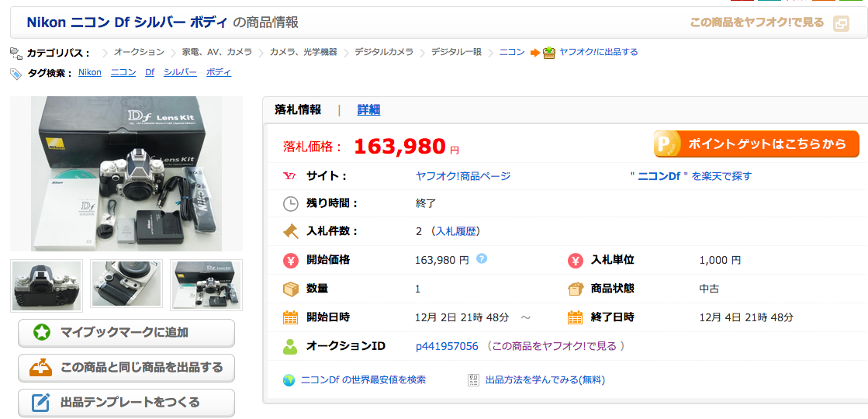Open ニコンDf の世界最安値を検索 link
Viewport: 868px width, 419px height.
point(363,380)
